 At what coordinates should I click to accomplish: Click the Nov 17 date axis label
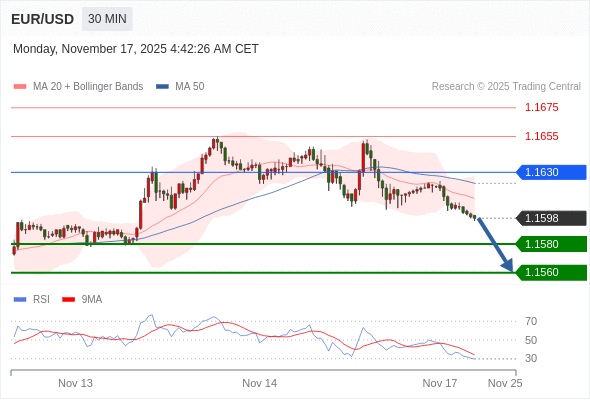click(x=440, y=383)
